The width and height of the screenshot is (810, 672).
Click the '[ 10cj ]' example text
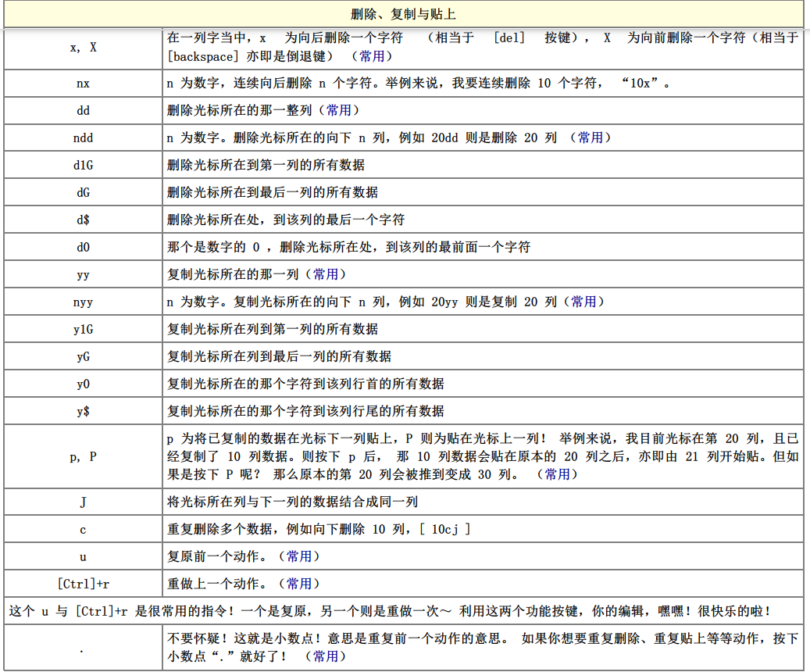(x=444, y=529)
